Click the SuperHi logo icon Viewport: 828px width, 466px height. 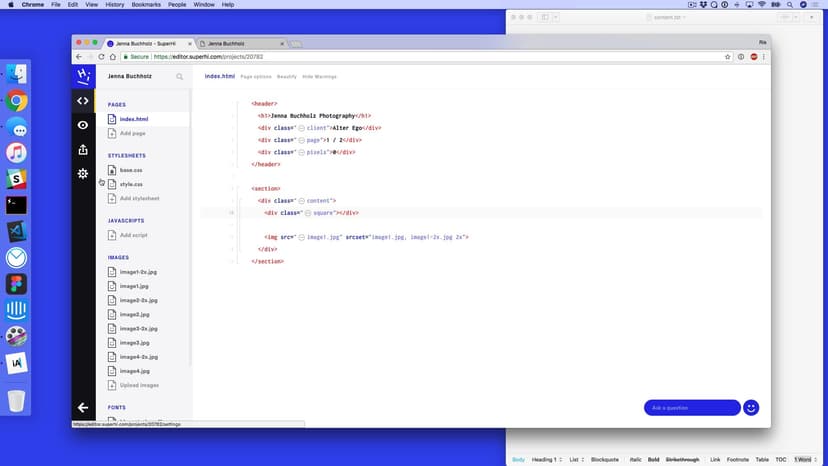click(x=83, y=76)
